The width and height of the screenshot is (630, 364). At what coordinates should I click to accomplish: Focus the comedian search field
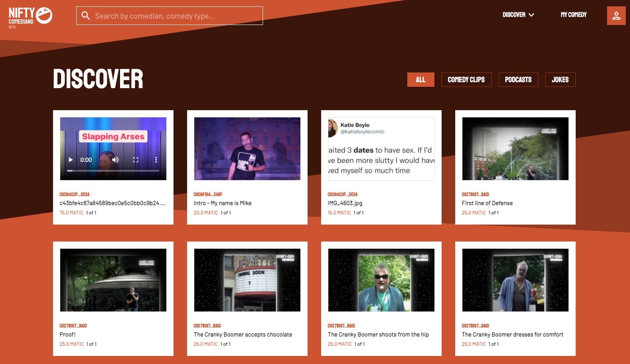(170, 16)
